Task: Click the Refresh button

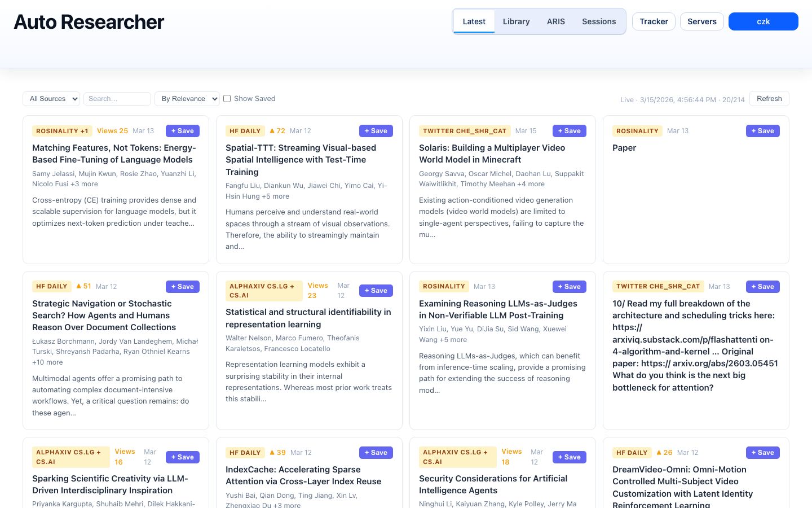Action: (769, 98)
